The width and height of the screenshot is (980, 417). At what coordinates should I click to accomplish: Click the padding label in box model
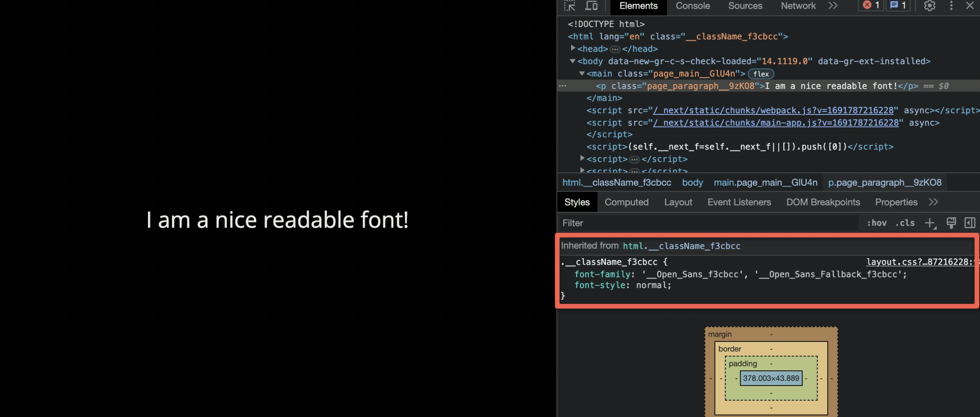coord(743,364)
